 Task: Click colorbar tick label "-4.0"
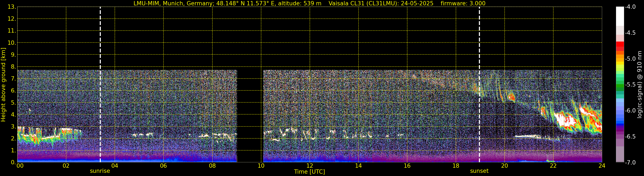pos(630,7)
